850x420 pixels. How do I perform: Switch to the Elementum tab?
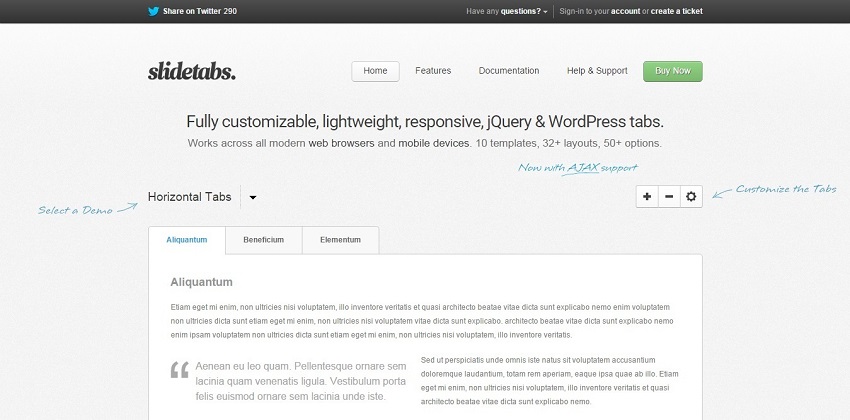click(x=340, y=240)
